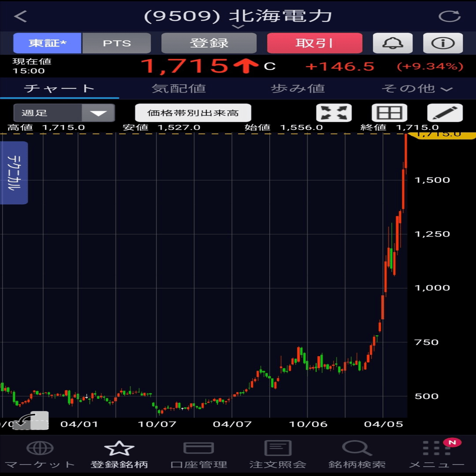Tap the 04/01 date axis label

tap(79, 424)
